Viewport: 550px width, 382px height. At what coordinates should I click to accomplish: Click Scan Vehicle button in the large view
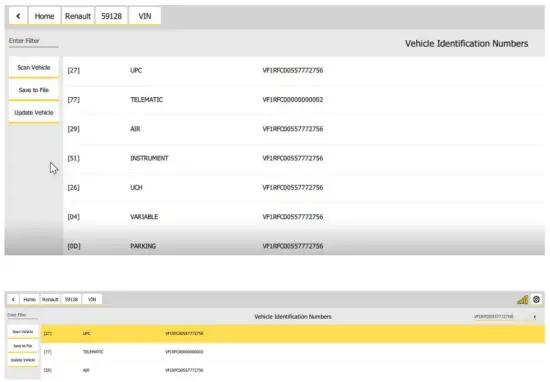(x=34, y=67)
